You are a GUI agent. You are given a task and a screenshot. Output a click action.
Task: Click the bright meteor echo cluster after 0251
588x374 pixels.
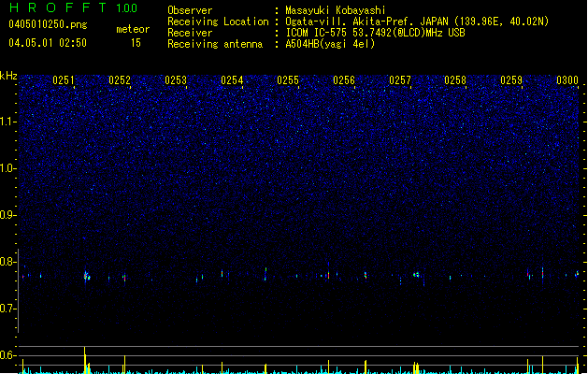coord(87,277)
